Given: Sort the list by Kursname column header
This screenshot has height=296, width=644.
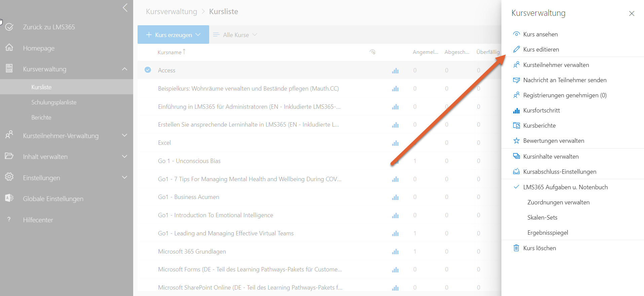Looking at the screenshot, I should point(169,52).
